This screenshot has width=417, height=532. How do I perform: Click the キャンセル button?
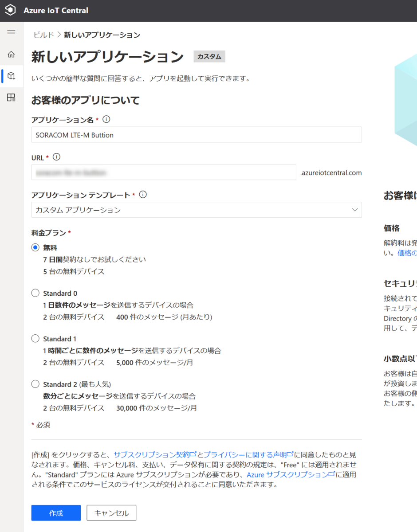click(x=111, y=513)
